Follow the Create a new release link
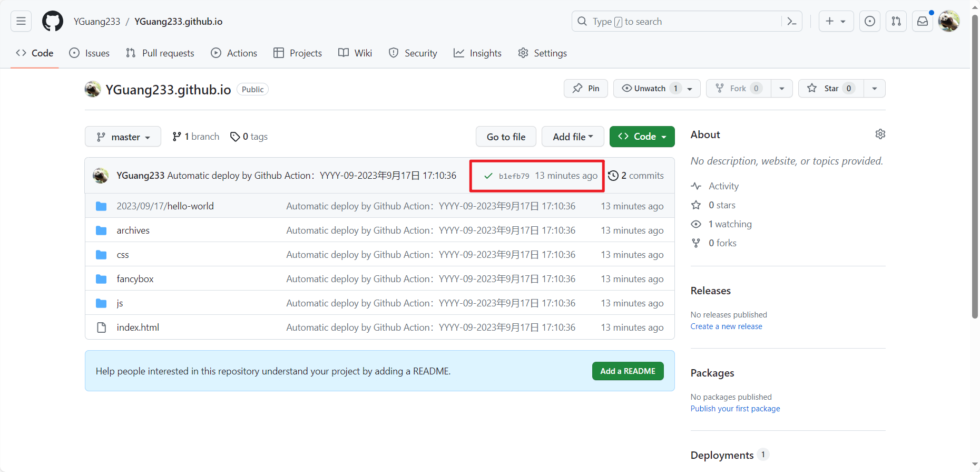Viewport: 980px width, 472px height. click(x=726, y=326)
